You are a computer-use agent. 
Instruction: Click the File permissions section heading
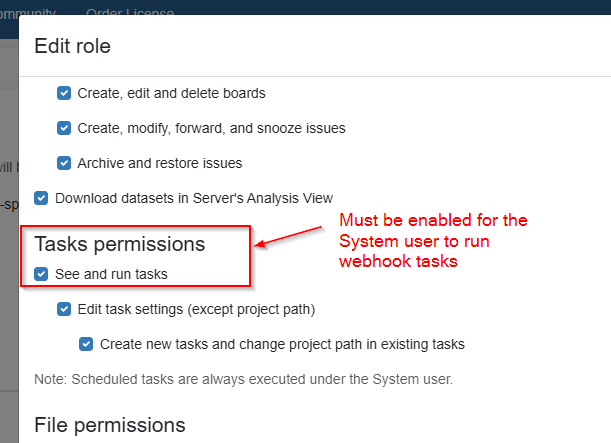tap(109, 424)
